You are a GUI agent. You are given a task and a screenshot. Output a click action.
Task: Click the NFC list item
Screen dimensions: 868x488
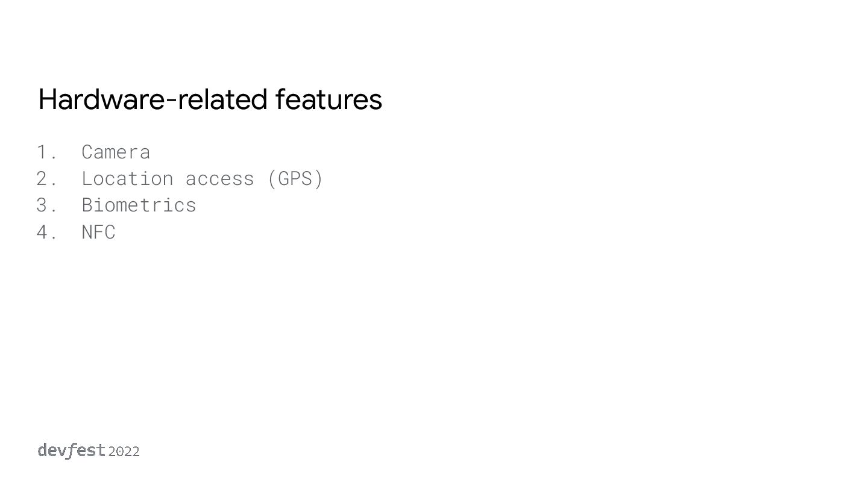pos(98,232)
